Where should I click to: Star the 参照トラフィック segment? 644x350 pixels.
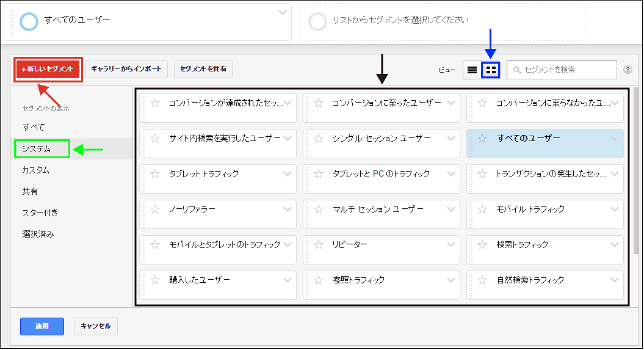[x=319, y=280]
